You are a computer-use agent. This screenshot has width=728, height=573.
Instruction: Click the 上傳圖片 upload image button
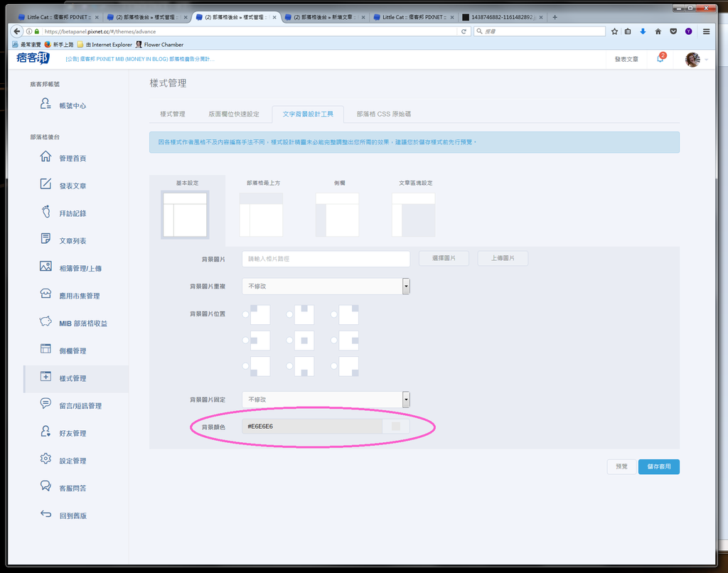503,258
